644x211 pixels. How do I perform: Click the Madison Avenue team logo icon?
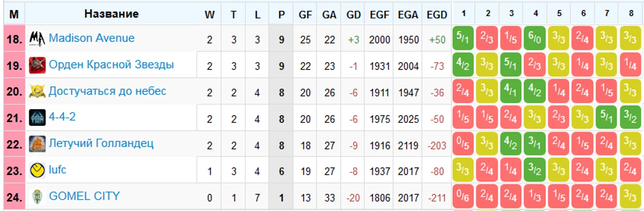(37, 39)
